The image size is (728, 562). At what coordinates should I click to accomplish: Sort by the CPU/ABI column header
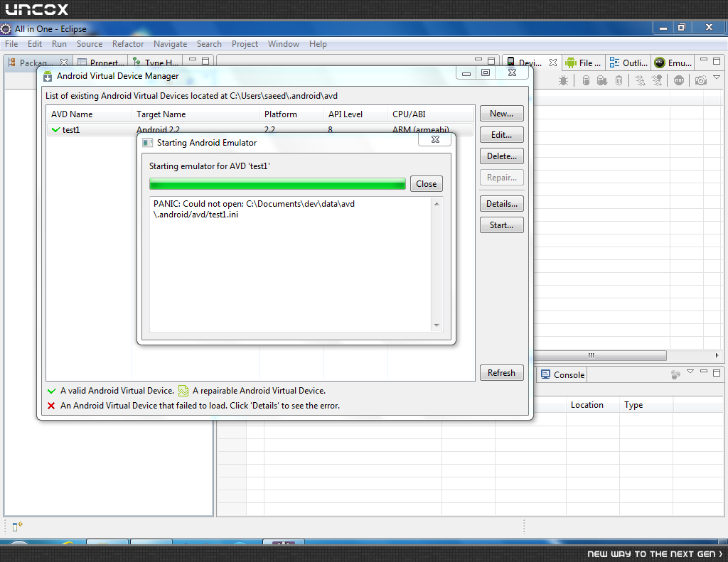431,114
